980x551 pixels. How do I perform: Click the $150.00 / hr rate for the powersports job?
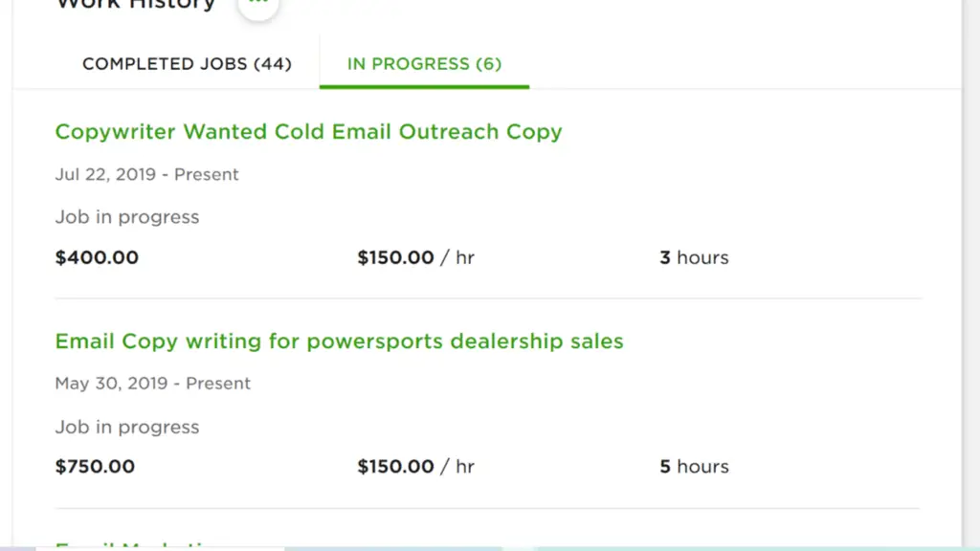point(415,467)
